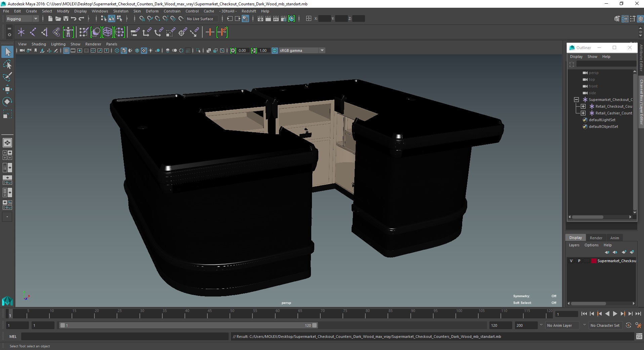This screenshot has width=644, height=350.
Task: Click the No Live Surface field
Action: (201, 19)
